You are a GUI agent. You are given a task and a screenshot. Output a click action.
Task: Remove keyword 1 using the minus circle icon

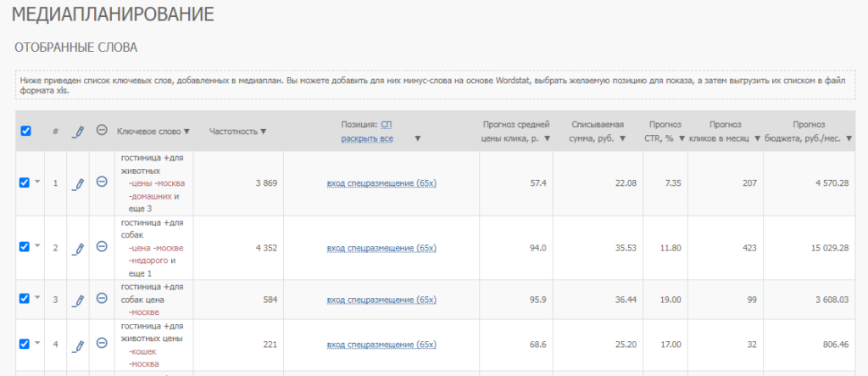click(102, 182)
